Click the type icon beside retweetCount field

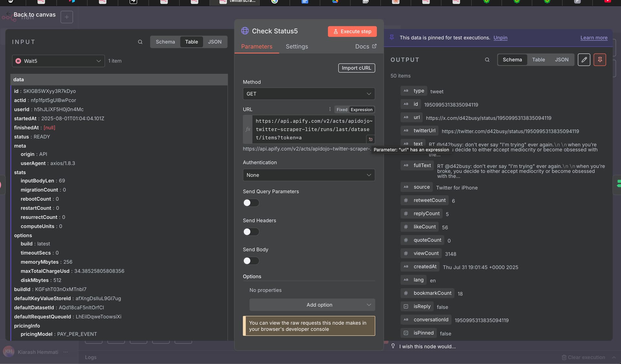pos(406,200)
